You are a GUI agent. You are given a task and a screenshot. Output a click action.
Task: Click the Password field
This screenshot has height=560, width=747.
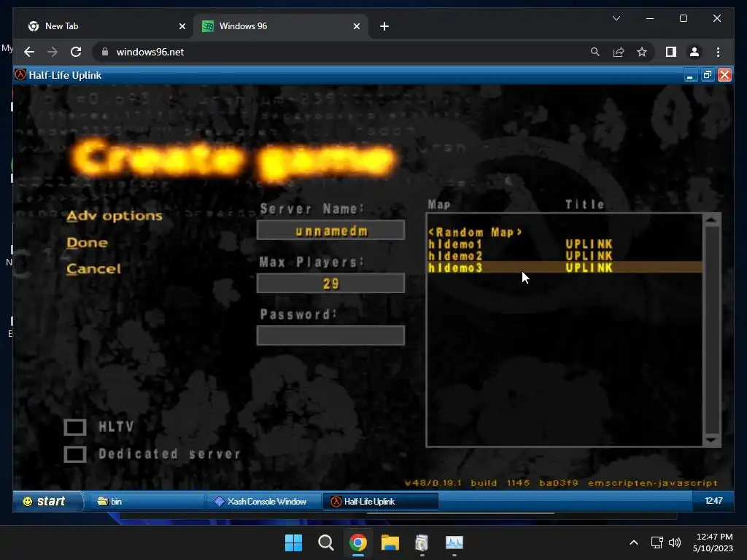click(x=330, y=335)
